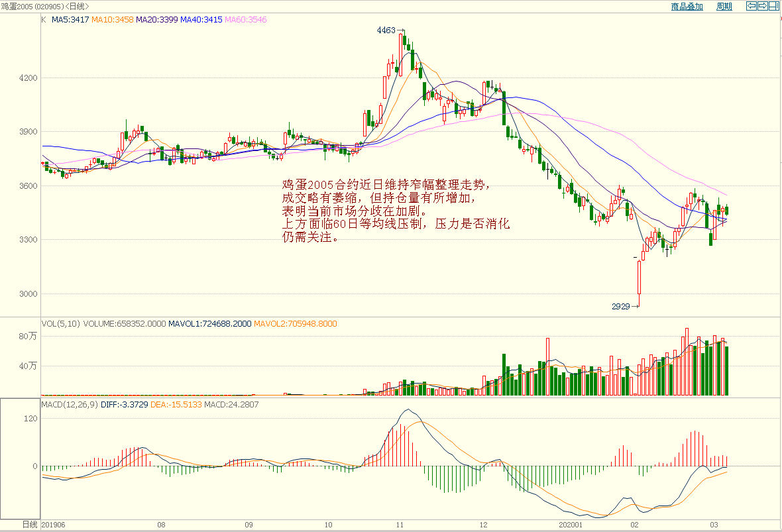The height and width of the screenshot is (532, 782).
Task: Click the K label in the main chart
Action: pos(44,20)
